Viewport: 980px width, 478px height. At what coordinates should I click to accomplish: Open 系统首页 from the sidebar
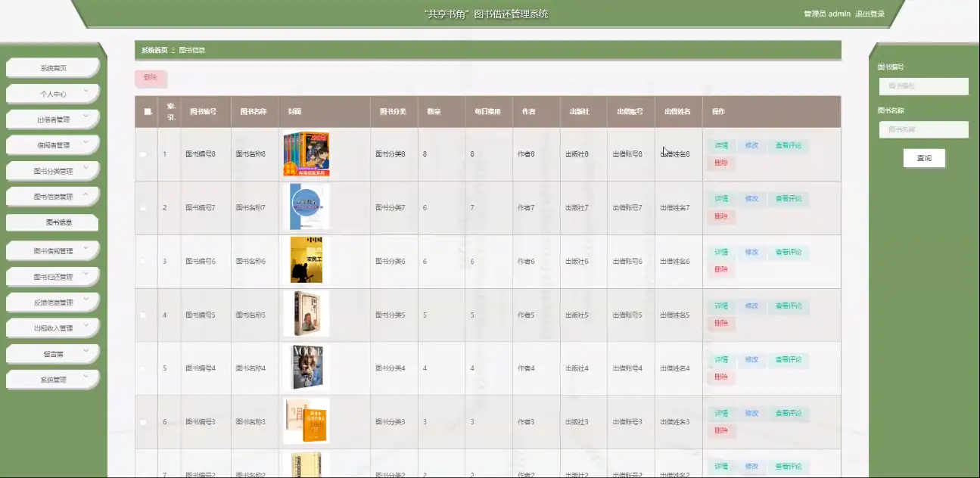(51, 67)
